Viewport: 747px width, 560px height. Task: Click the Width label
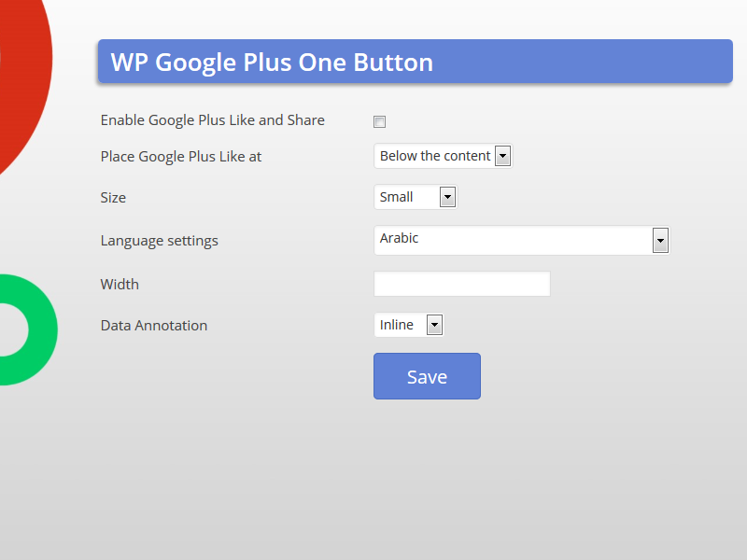click(x=120, y=285)
